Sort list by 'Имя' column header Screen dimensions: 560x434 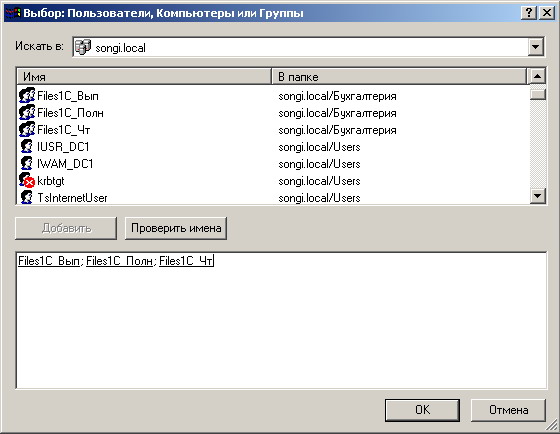pos(144,76)
